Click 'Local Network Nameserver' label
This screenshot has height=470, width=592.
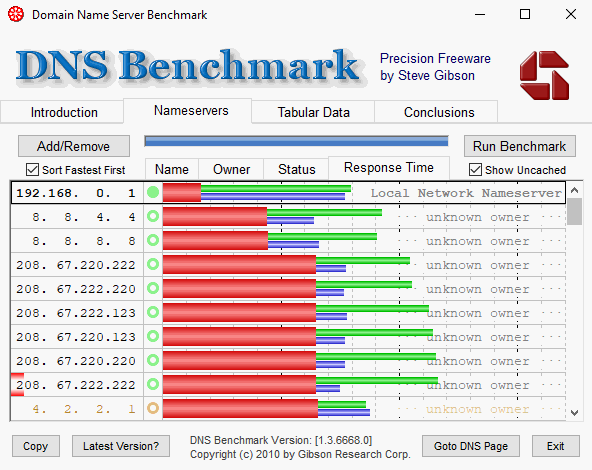(x=466, y=193)
